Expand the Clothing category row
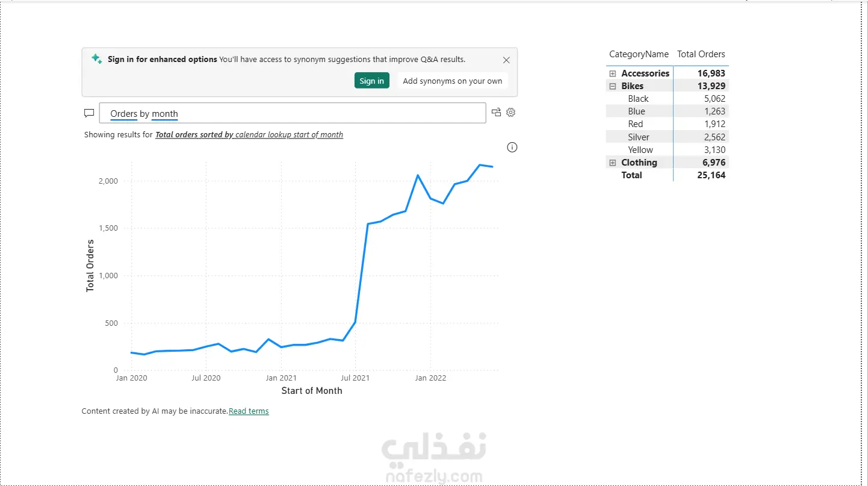868x486 pixels. tap(613, 163)
